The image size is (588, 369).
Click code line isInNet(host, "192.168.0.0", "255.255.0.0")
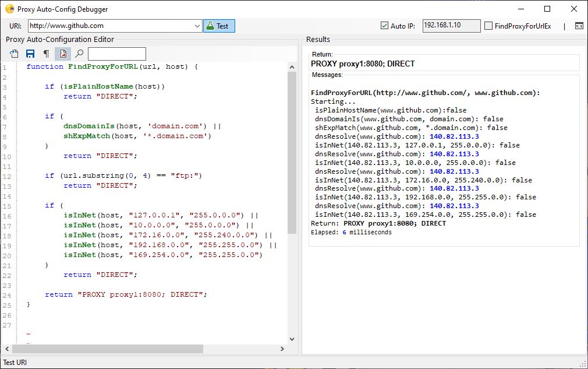[x=170, y=245]
